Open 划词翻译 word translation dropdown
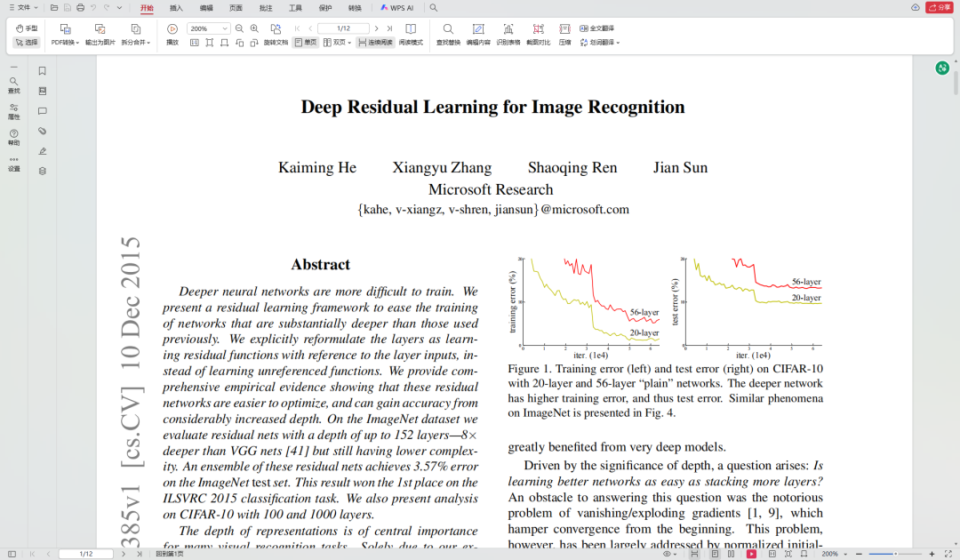This screenshot has width=960, height=560. coord(600,43)
